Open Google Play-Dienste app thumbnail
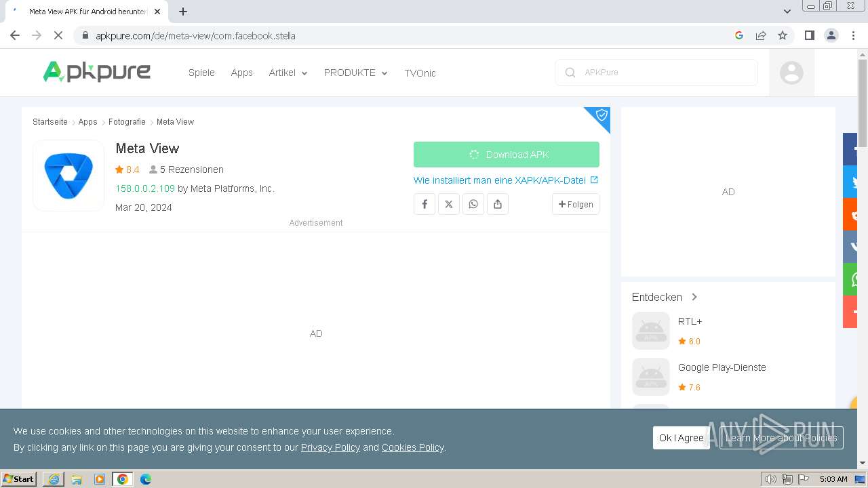This screenshot has height=488, width=868. pos(651,377)
